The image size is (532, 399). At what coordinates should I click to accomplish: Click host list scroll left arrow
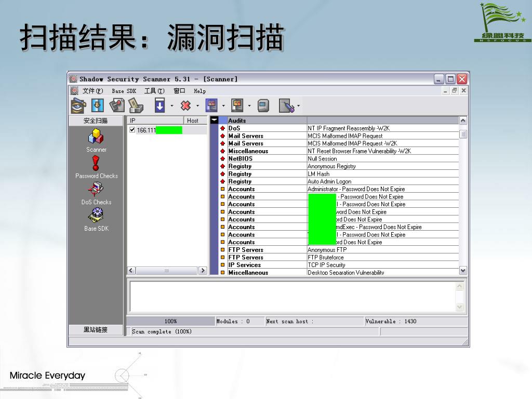[131, 270]
